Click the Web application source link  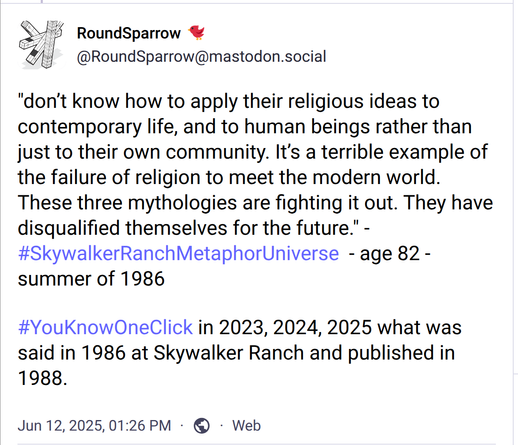(x=246, y=426)
